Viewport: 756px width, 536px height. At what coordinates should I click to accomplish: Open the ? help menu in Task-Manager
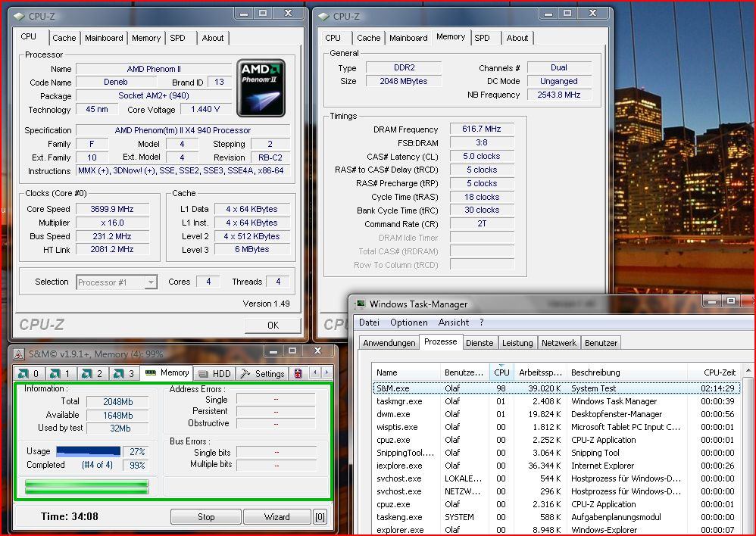481,323
